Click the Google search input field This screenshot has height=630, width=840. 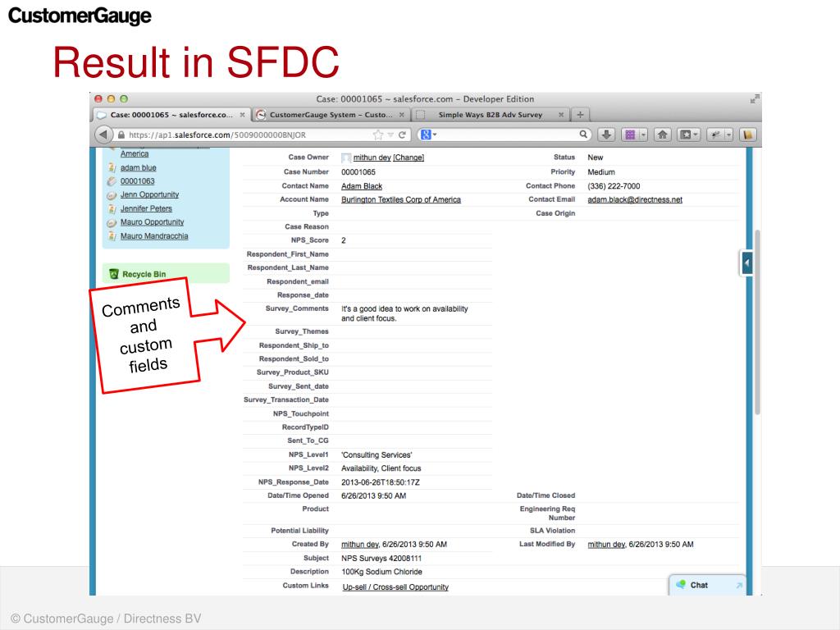tap(506, 135)
